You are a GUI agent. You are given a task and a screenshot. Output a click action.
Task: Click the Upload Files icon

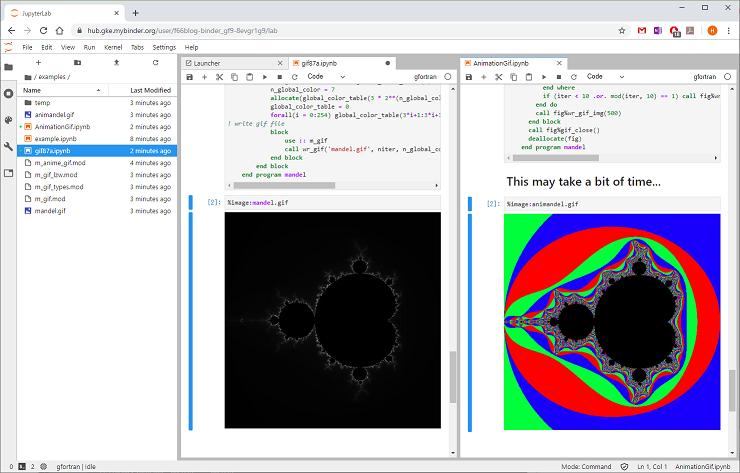point(117,63)
